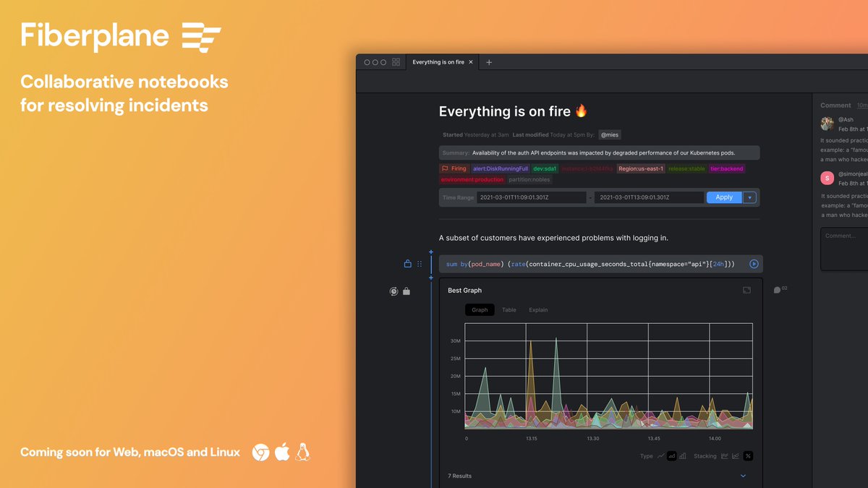The width and height of the screenshot is (868, 488).
Task: Click the query cell drag handle
Action: point(420,264)
